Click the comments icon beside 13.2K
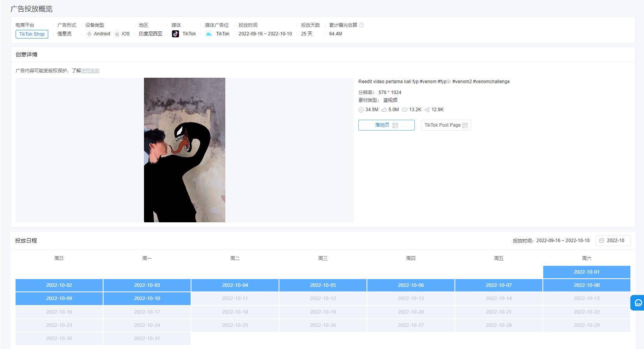Viewport: 644px width, 349px height. tap(405, 110)
